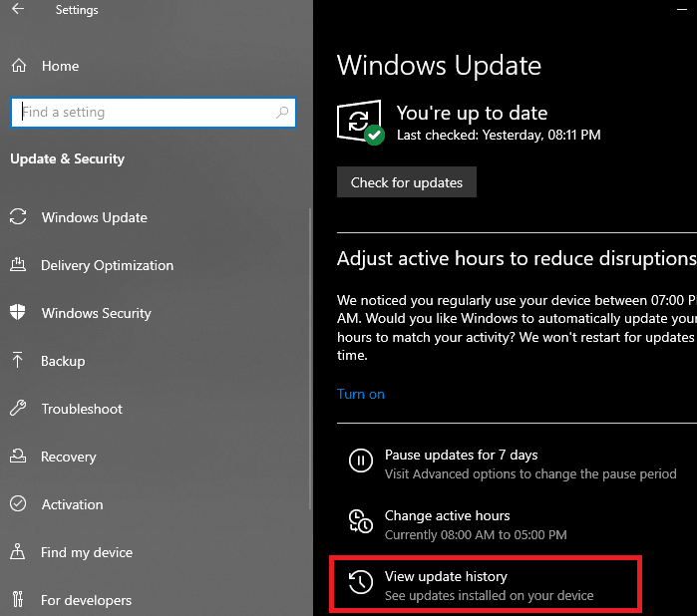Screen dimensions: 697x616
Task: Click the Turn on link
Action: (361, 395)
